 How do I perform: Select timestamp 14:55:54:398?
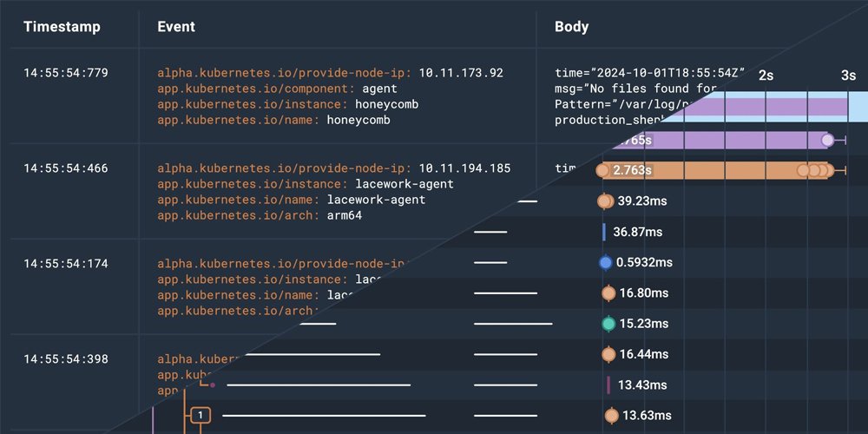[66, 359]
